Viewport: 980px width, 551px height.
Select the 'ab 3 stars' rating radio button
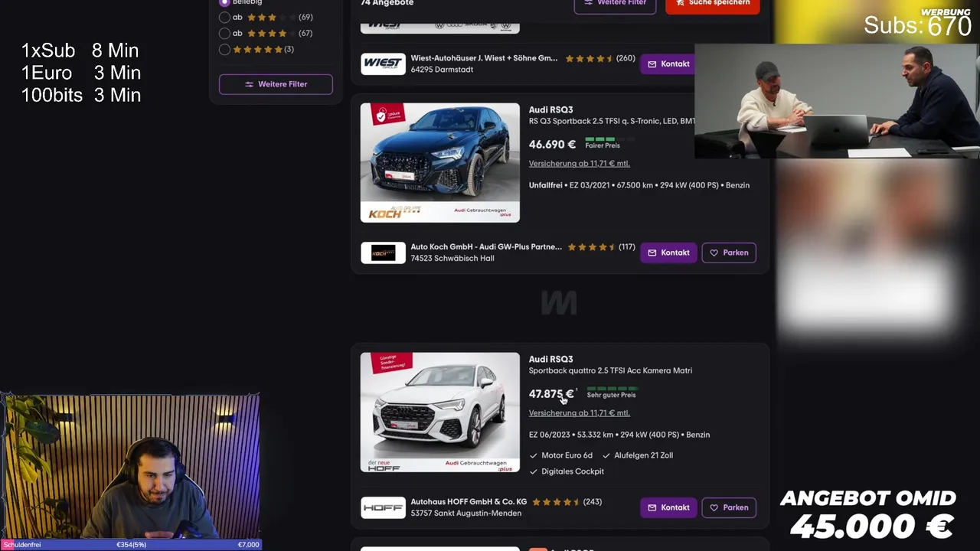(224, 17)
